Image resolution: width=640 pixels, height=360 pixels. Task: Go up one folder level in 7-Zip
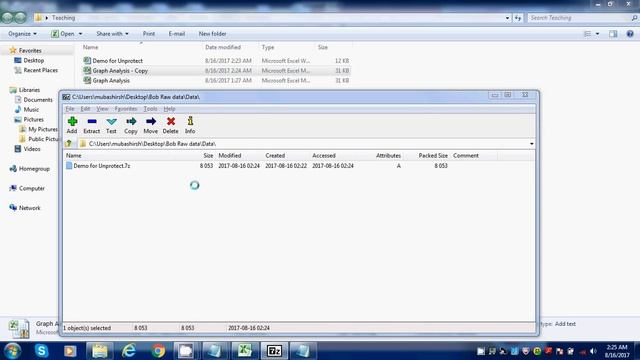coord(69,144)
